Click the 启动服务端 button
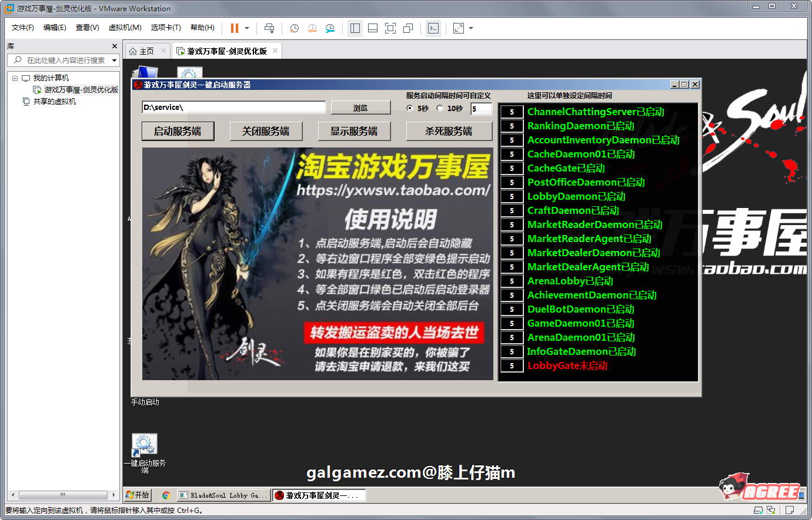Image resolution: width=812 pixels, height=520 pixels. tap(178, 131)
